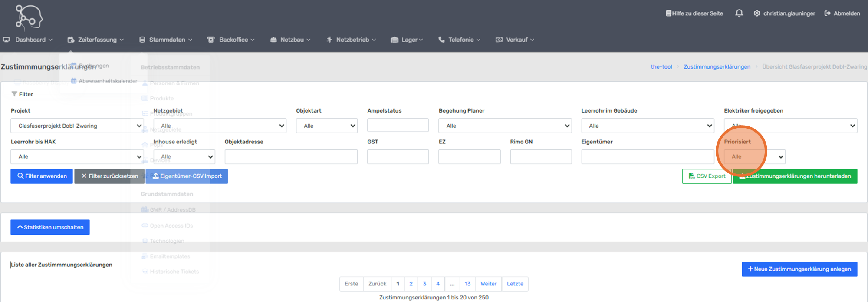Toggle statistics with Statistiken umschalten
The image size is (868, 302).
50,227
